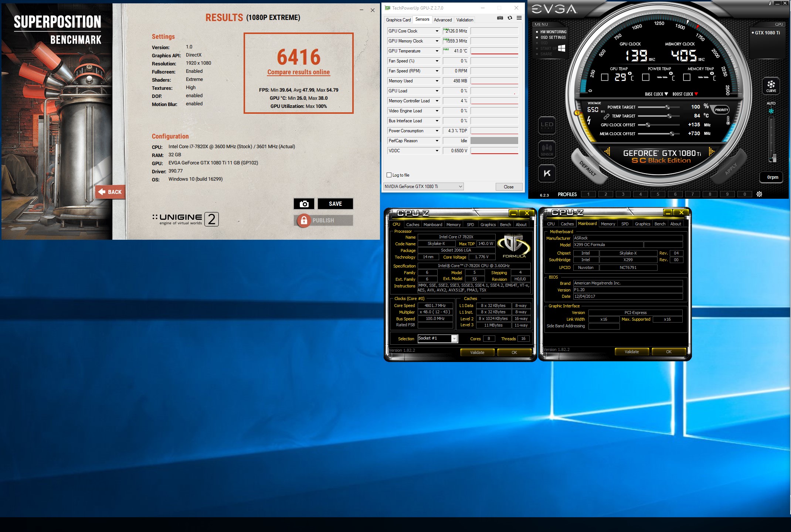
Task: Adjust the GPU Clock Offset slider handle
Action: coord(648,125)
